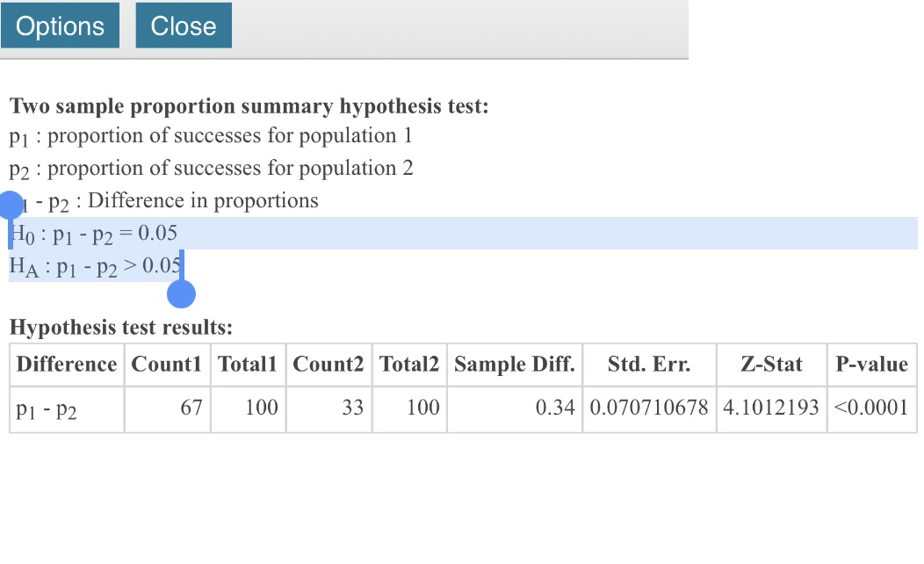Viewport: 924px width, 564px height.
Task: Click the Total2 column header
Action: [x=409, y=365]
